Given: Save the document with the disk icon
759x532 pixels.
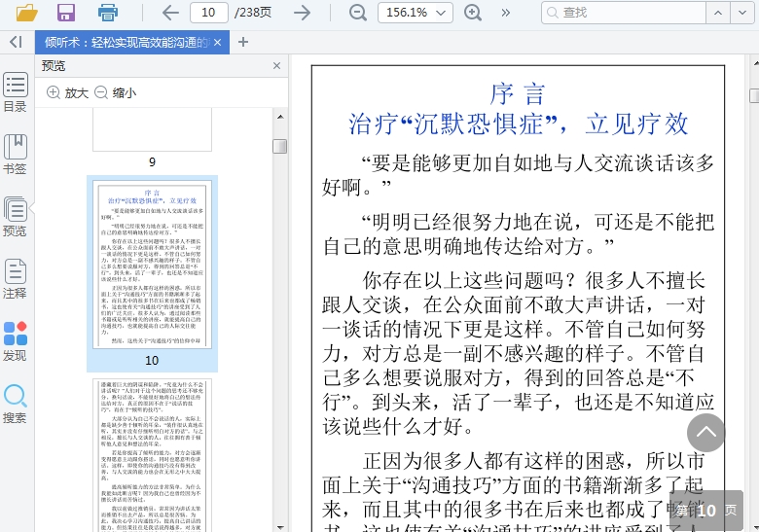Looking at the screenshot, I should (66, 13).
